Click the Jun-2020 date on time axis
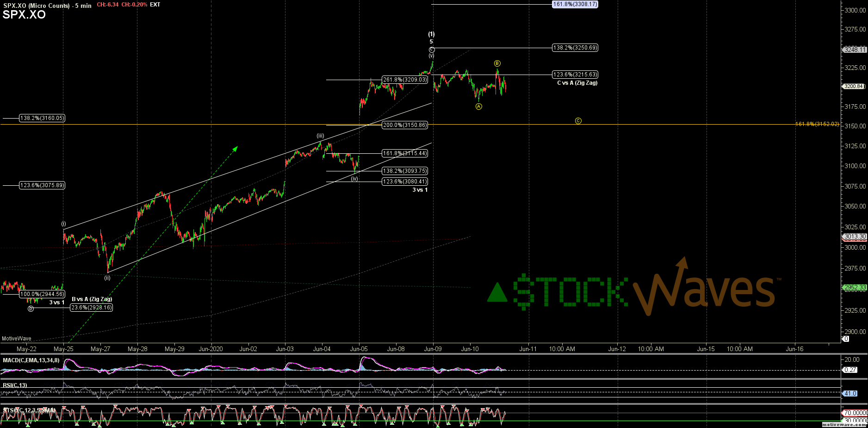This screenshot has width=868, height=428. point(211,349)
